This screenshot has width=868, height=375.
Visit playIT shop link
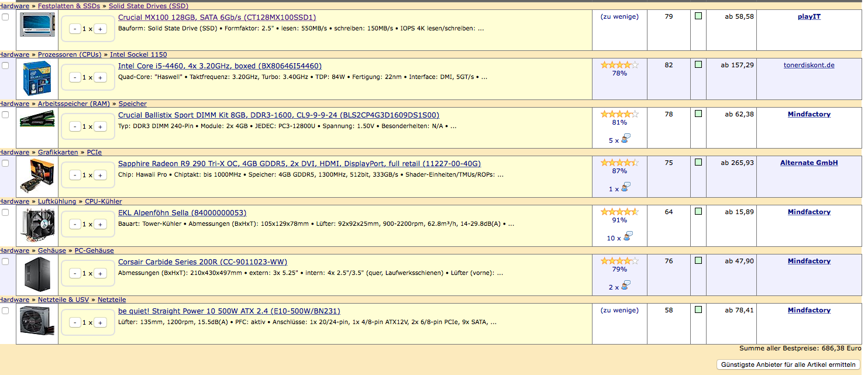pos(809,16)
